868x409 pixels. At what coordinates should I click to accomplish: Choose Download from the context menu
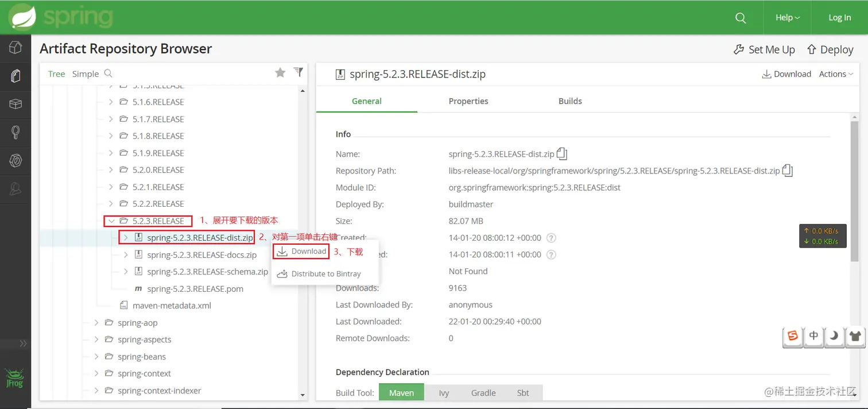(x=301, y=252)
